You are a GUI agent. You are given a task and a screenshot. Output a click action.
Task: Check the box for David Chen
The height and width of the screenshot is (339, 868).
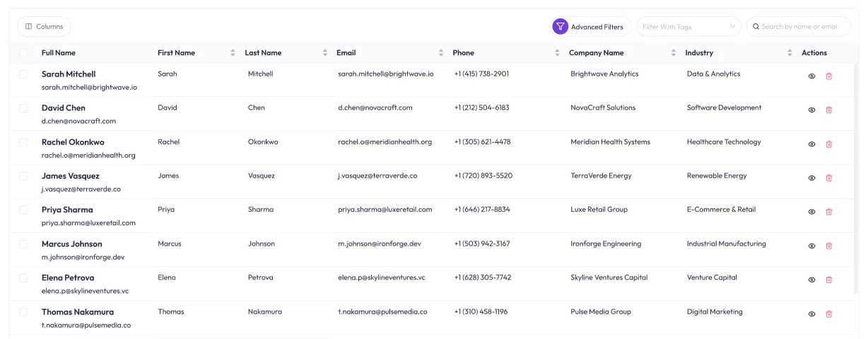click(23, 108)
